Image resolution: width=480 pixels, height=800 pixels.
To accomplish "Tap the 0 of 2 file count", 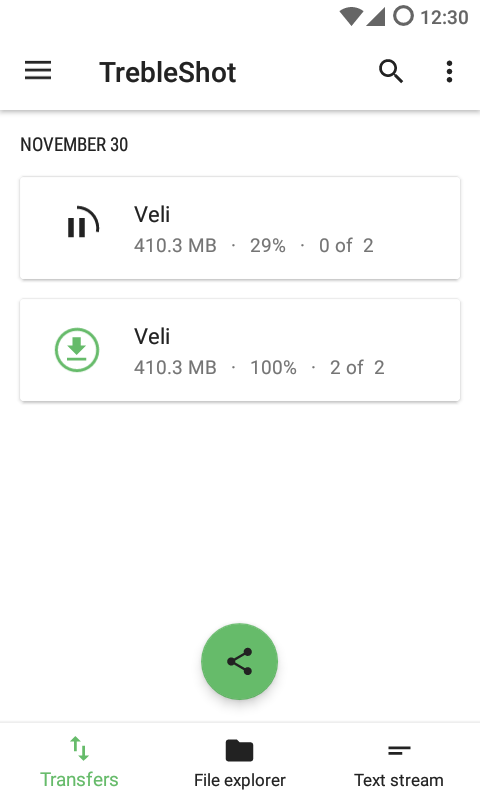I will 346,245.
